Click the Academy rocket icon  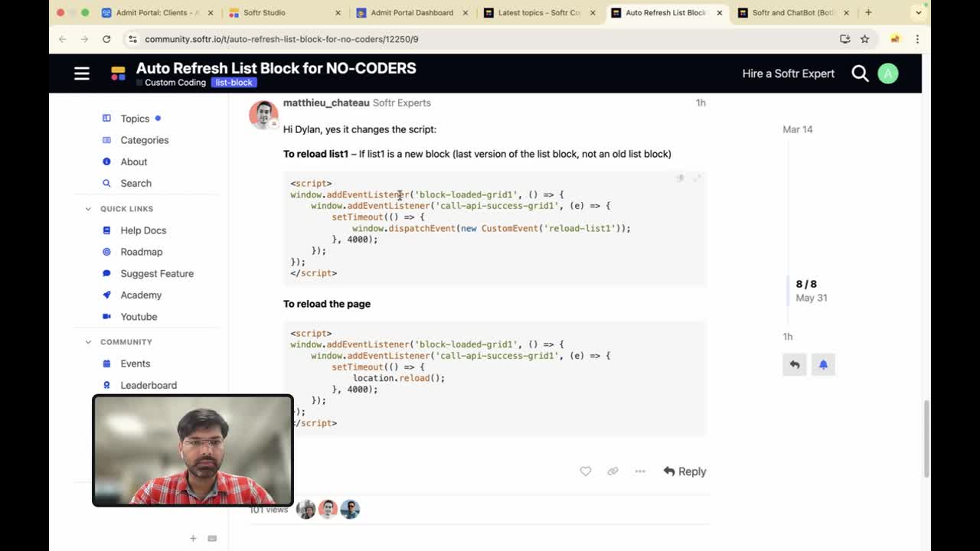(106, 295)
